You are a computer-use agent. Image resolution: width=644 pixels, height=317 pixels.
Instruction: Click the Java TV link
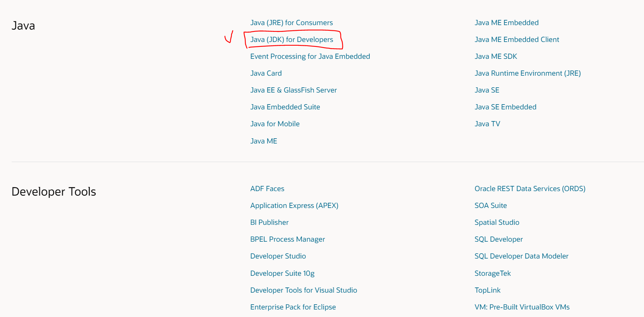pyautogui.click(x=487, y=124)
